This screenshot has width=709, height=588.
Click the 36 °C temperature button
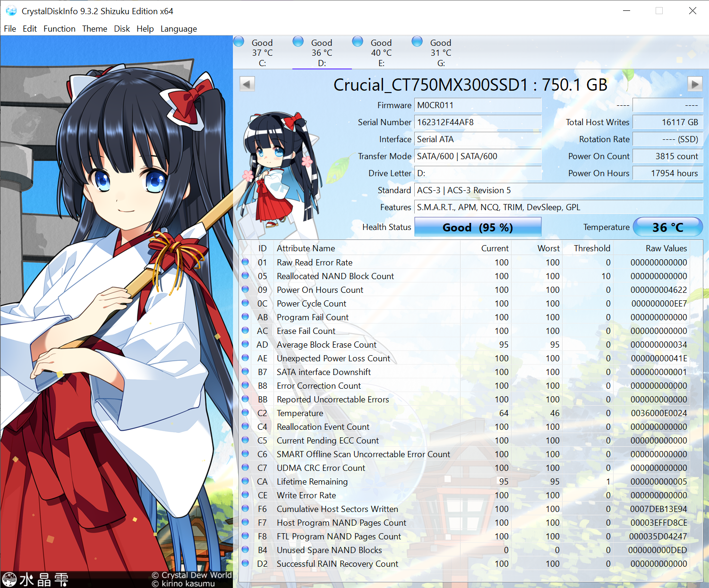click(668, 227)
